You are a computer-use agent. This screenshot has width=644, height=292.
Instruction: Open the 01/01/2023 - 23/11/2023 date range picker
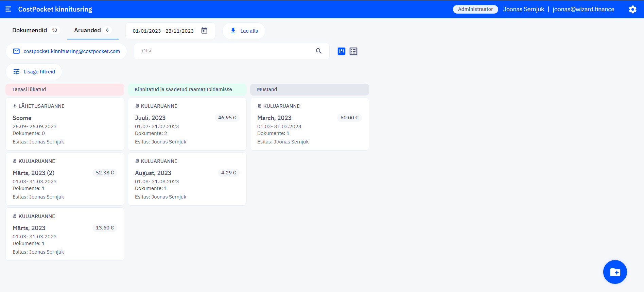pos(170,31)
